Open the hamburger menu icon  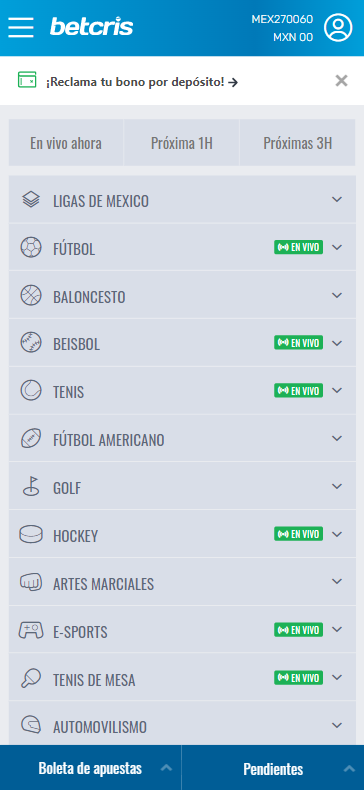(x=21, y=27)
